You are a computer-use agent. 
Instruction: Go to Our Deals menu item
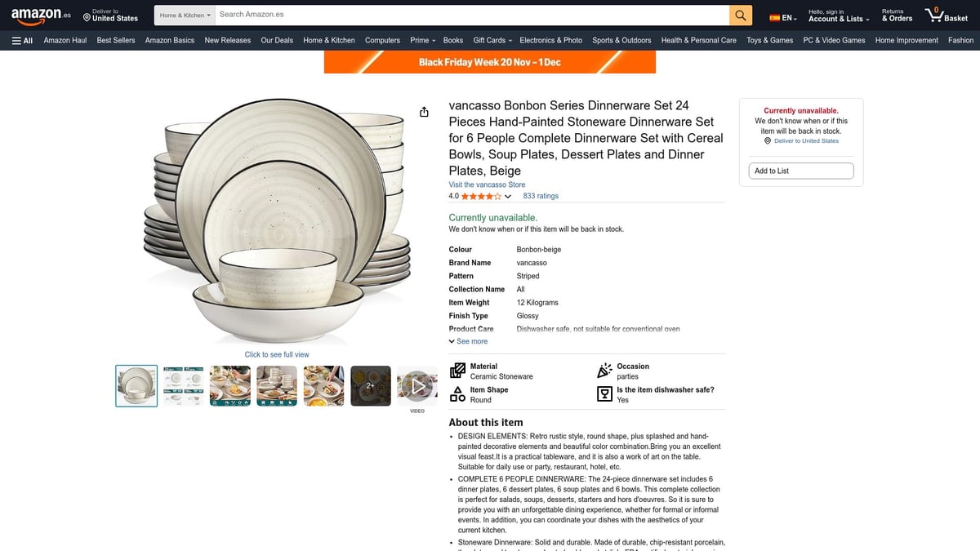pos(277,40)
